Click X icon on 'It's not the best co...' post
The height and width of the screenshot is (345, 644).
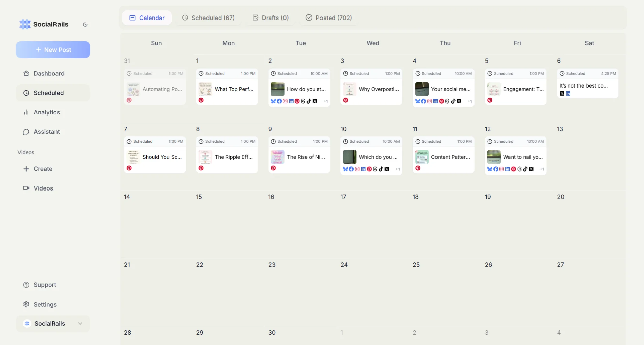pyautogui.click(x=562, y=94)
